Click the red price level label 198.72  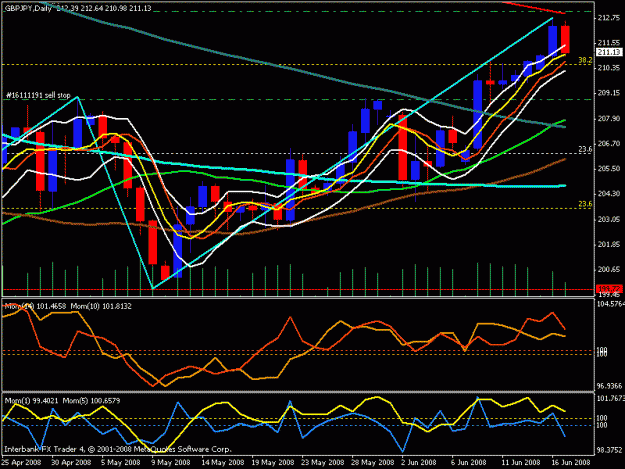point(609,288)
